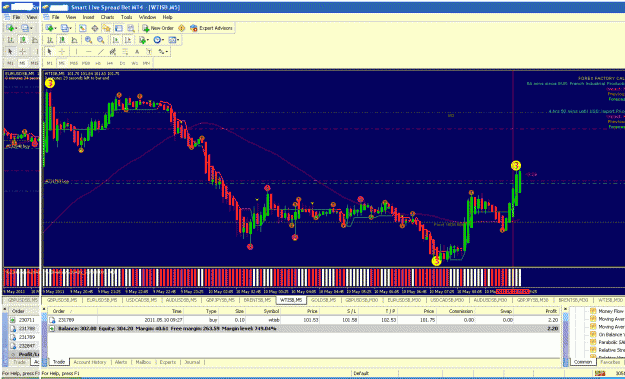The height and width of the screenshot is (379, 625).
Task: Click main window's application icon beside File
Action: (46, 17)
